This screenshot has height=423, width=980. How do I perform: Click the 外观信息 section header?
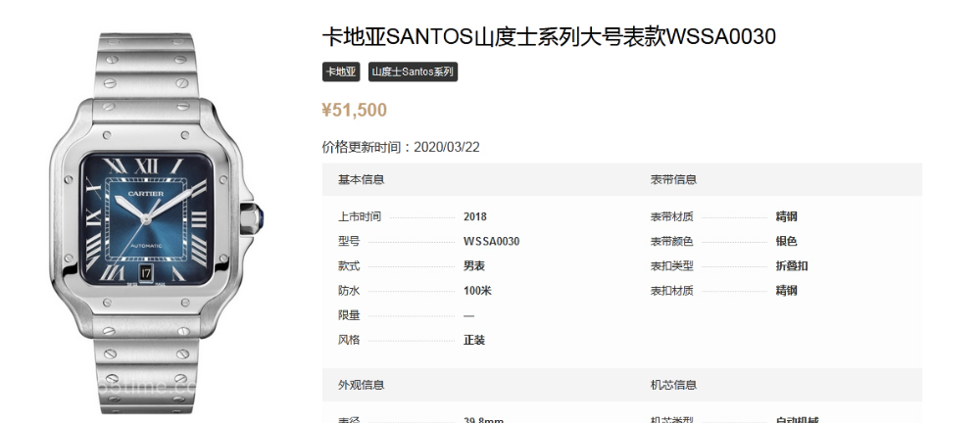361,385
